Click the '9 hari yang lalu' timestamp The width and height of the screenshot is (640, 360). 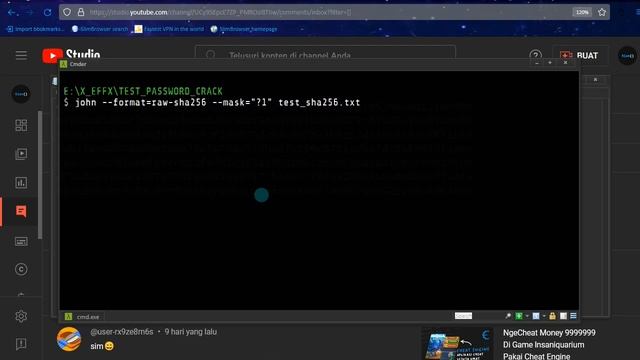coord(191,332)
